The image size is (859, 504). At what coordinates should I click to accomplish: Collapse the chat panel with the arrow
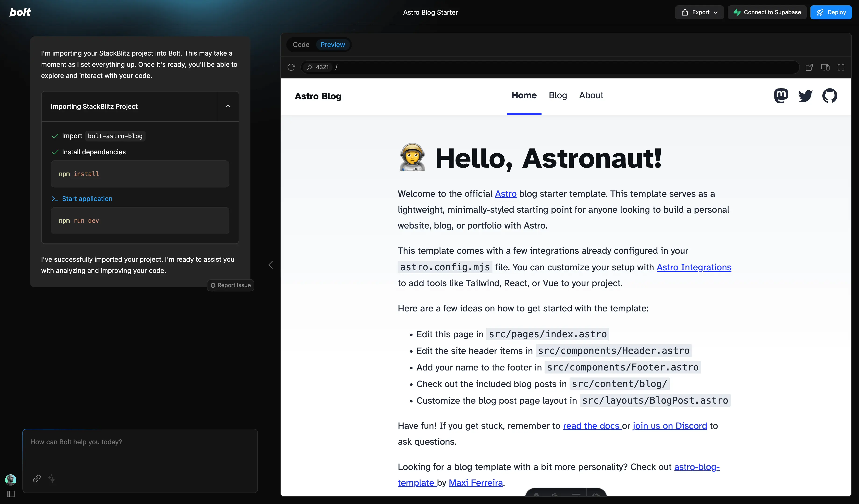pyautogui.click(x=271, y=264)
